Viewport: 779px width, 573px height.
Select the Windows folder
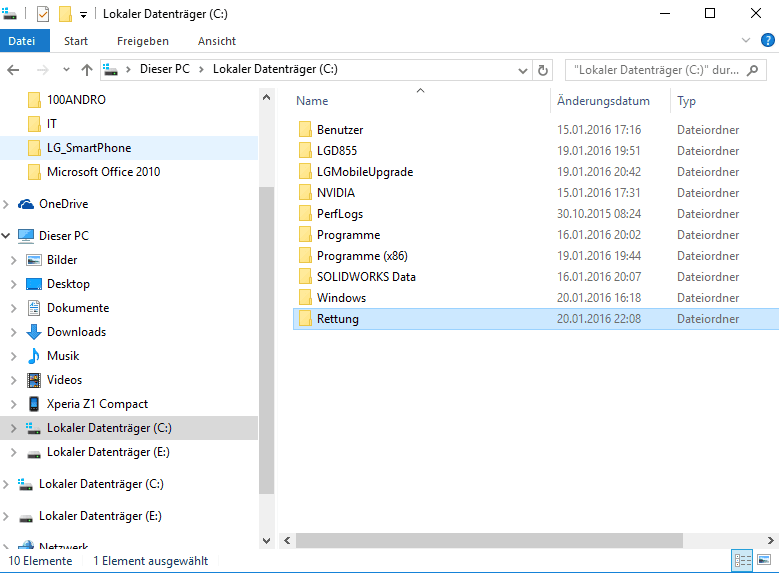(x=341, y=298)
